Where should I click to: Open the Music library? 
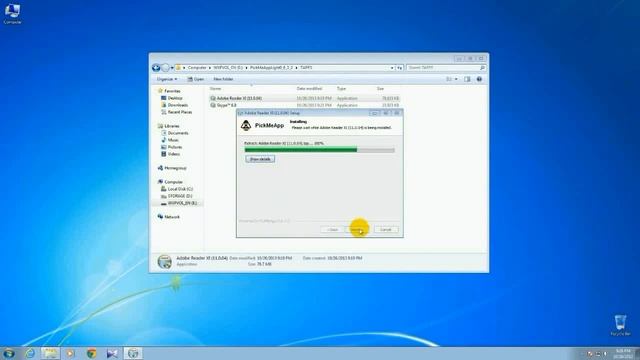click(x=173, y=140)
